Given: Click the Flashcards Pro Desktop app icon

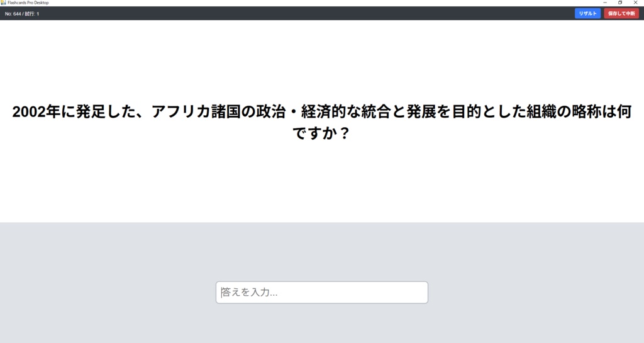Looking at the screenshot, I should [x=3, y=3].
